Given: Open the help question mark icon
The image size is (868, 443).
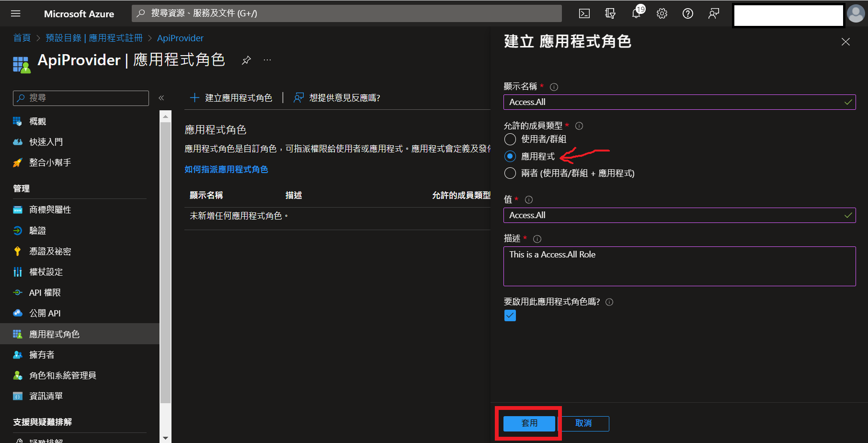Looking at the screenshot, I should [x=688, y=13].
